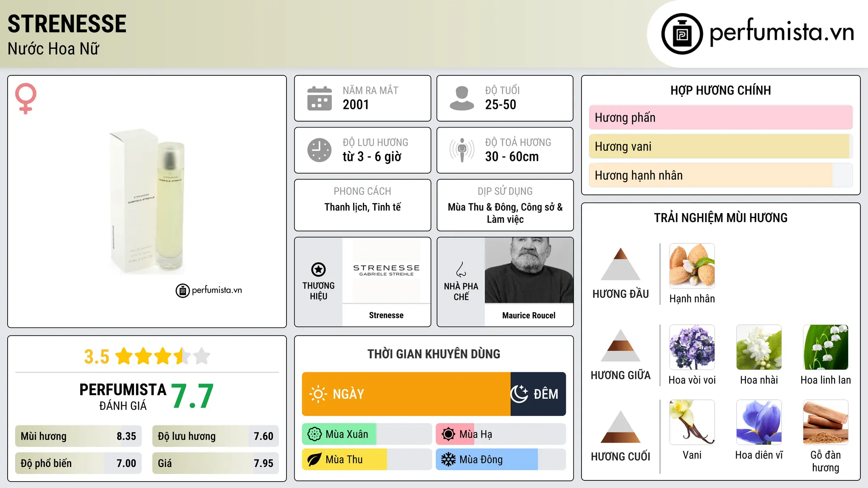868x488 pixels.
Task: Click the STRENESSE title heading
Action: coord(67,24)
